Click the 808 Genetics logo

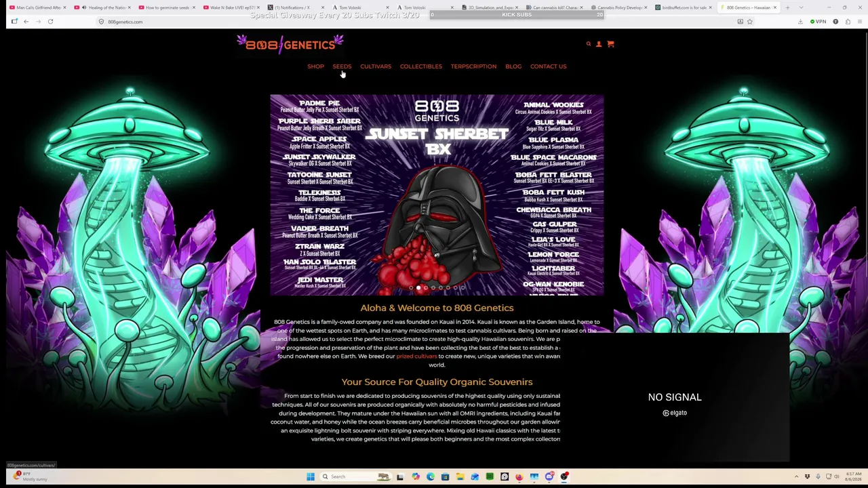pos(290,45)
